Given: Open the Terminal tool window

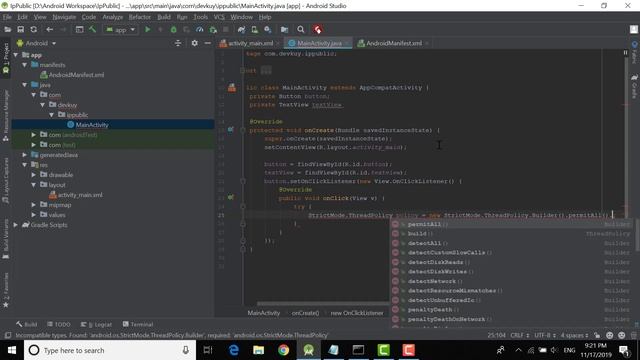Looking at the screenshot, I should [138, 324].
